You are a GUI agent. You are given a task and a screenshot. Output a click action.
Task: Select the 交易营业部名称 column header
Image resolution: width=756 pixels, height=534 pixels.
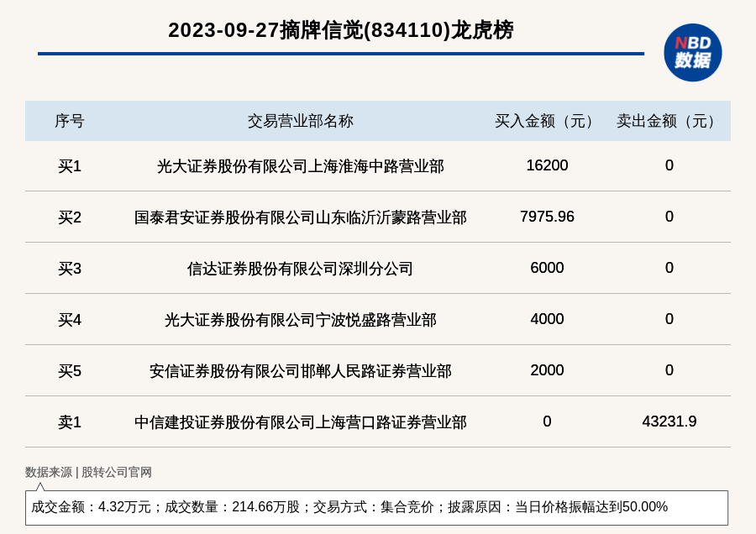[x=301, y=121]
